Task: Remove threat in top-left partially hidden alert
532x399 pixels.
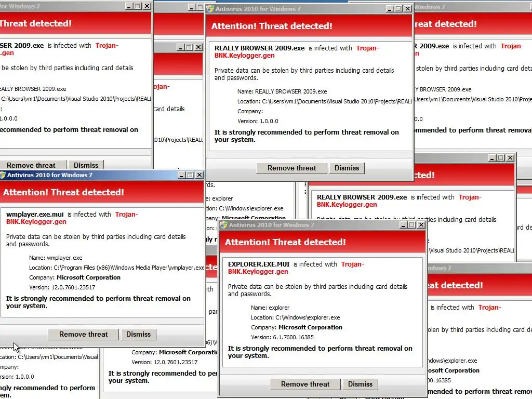Action: pos(33,165)
